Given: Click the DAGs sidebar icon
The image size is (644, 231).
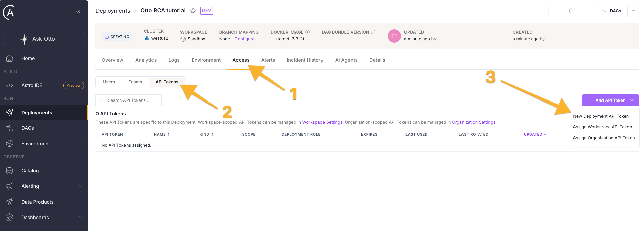Looking at the screenshot, I should 9,128.
